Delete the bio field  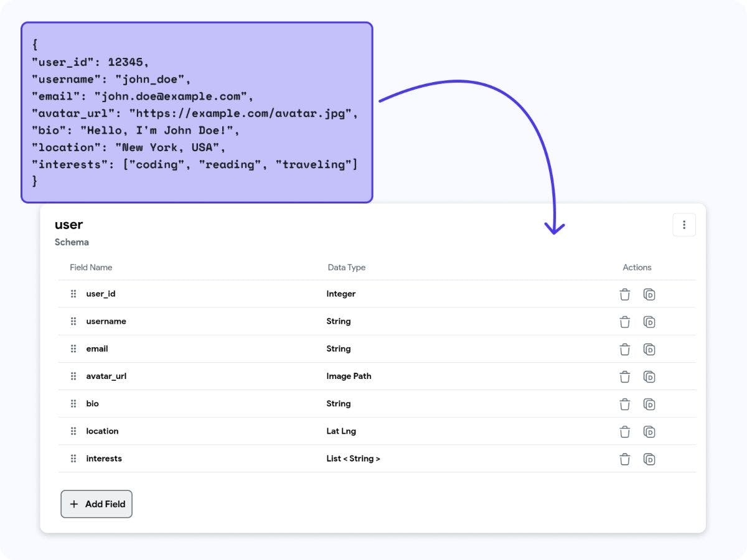click(x=625, y=404)
